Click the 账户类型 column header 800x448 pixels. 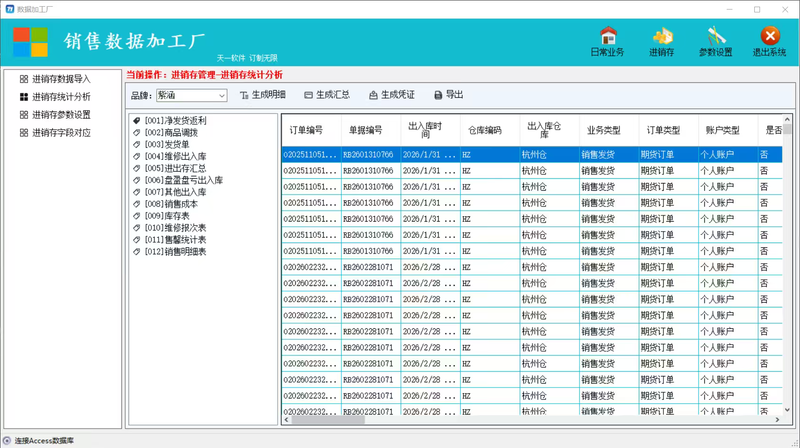[728, 130]
